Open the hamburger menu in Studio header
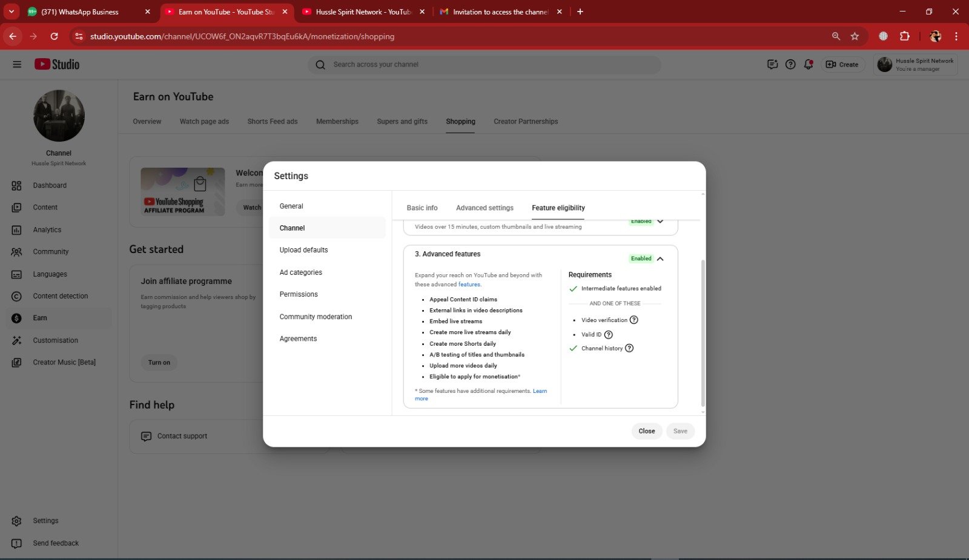Image resolution: width=969 pixels, height=560 pixels. (x=17, y=64)
